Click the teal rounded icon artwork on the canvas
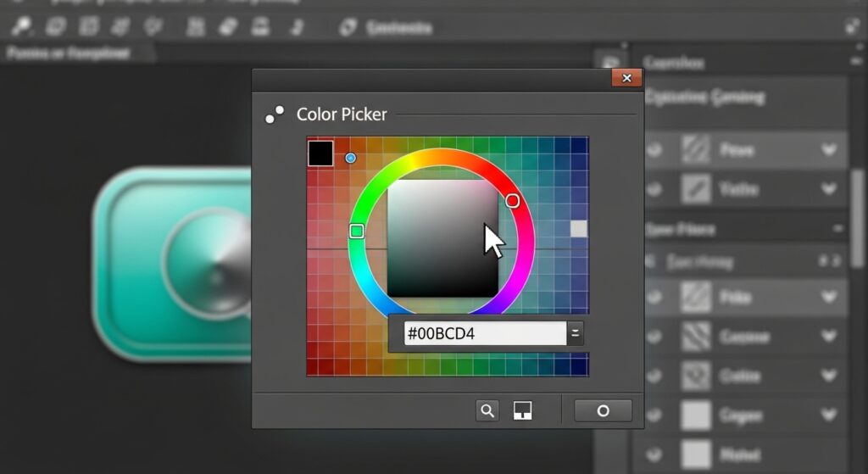 tap(172, 265)
